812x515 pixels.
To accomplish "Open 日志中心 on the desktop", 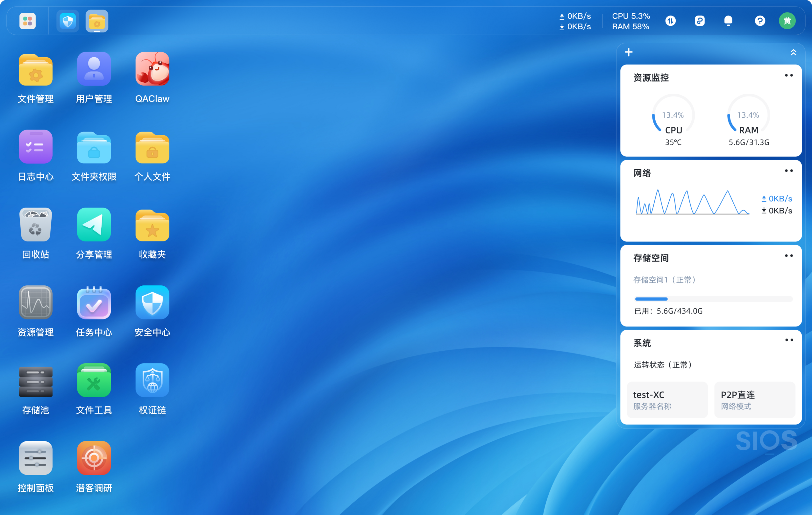I will (35, 147).
